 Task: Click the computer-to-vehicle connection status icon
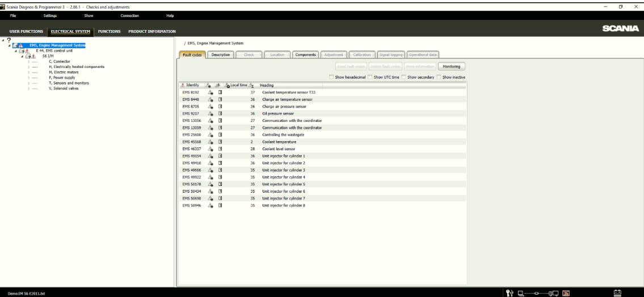tap(538, 293)
